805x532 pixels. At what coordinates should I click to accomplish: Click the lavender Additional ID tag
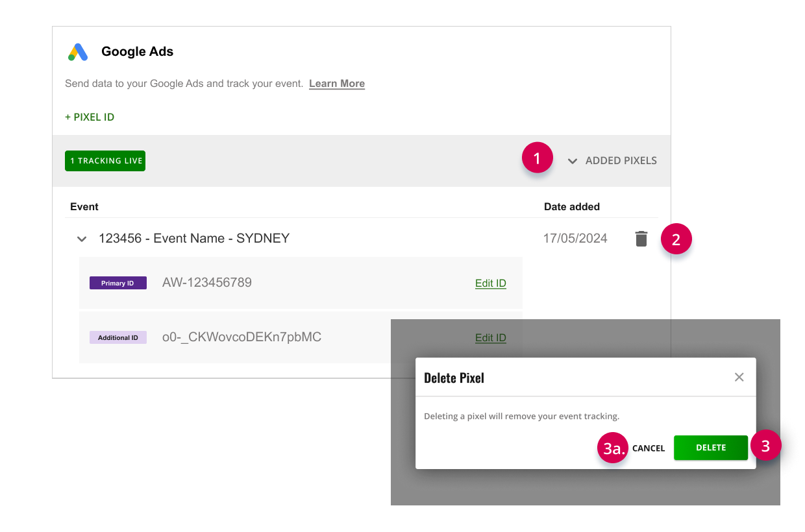click(x=118, y=337)
